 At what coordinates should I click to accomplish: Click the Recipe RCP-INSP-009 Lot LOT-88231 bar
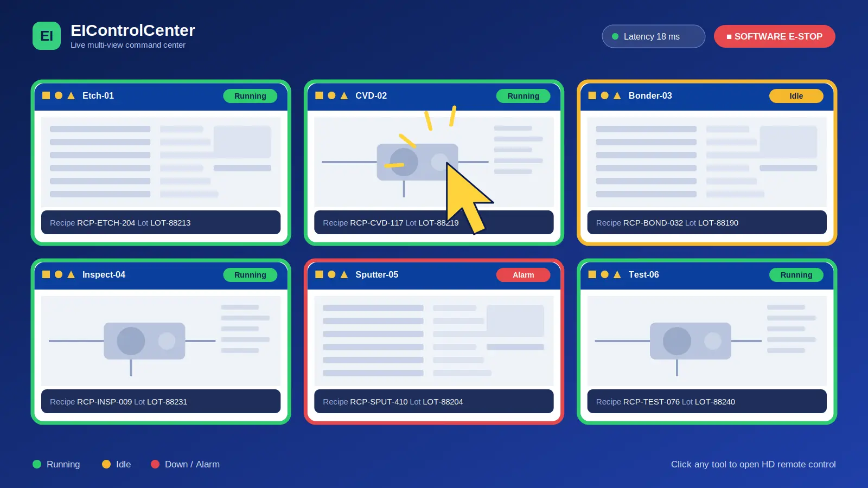pos(161,401)
